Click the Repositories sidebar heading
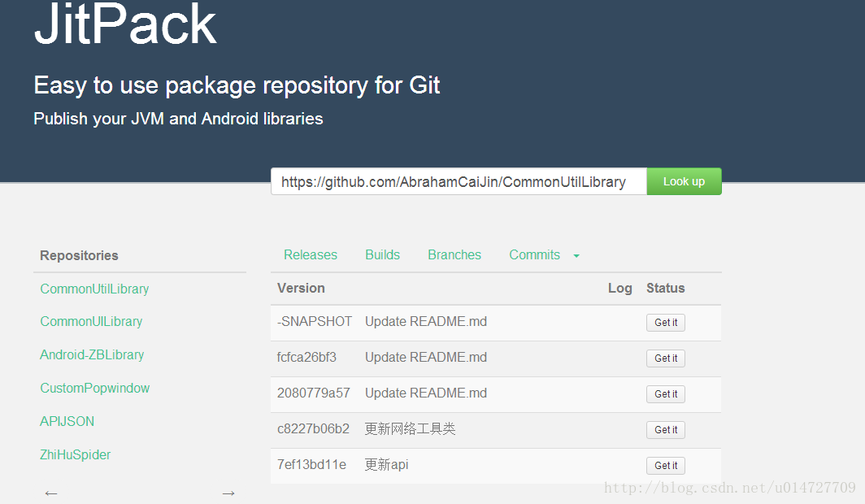Screen dimensions: 865x504 click(x=79, y=255)
